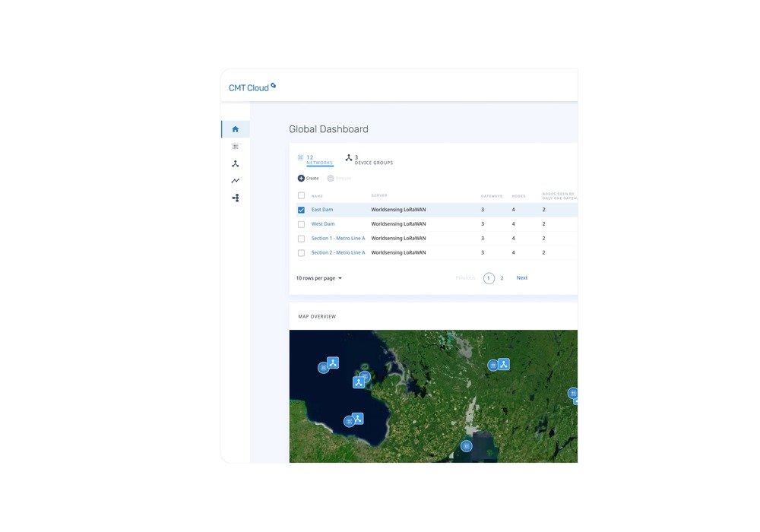Viewport: 760px width, 532px height.
Task: Select the device group square marker in upper-left lake
Action: 333,363
